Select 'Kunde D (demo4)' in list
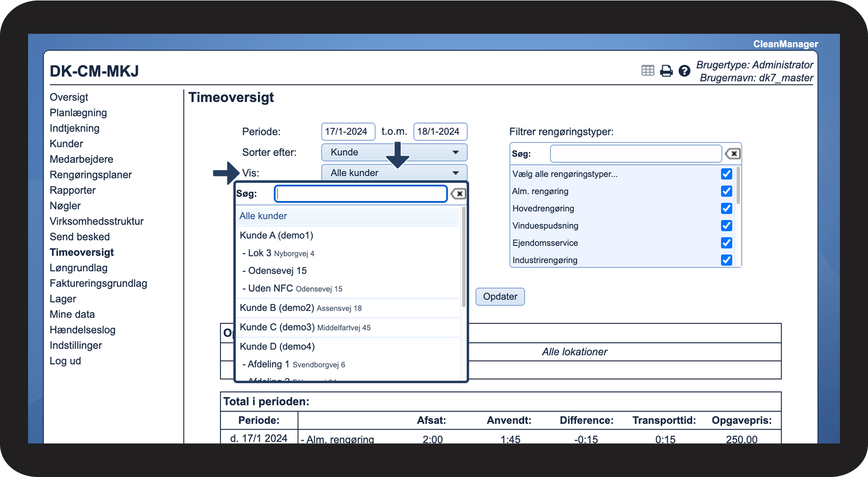This screenshot has height=477, width=868. coord(347,346)
